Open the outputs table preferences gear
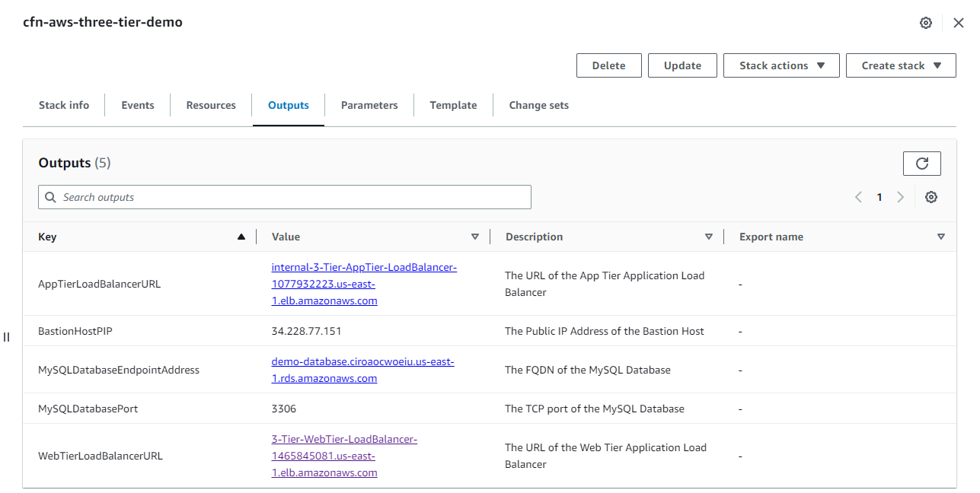This screenshot has width=980, height=493. tap(931, 196)
